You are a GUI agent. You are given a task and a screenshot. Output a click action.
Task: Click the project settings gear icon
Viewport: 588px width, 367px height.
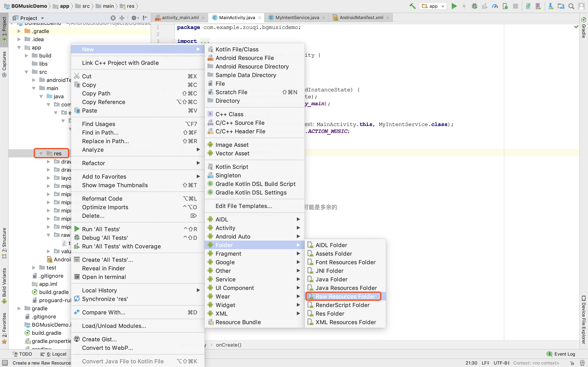click(134, 18)
